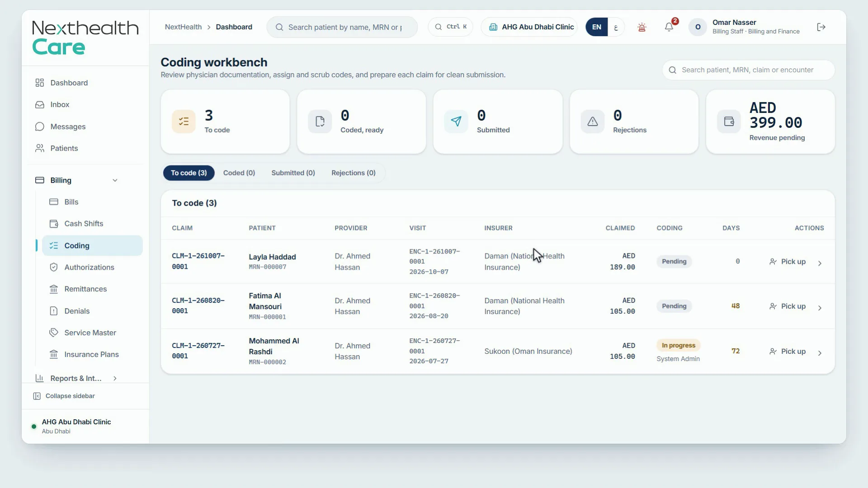
Task: Expand Reports & Int... section chevron
Action: (115, 378)
